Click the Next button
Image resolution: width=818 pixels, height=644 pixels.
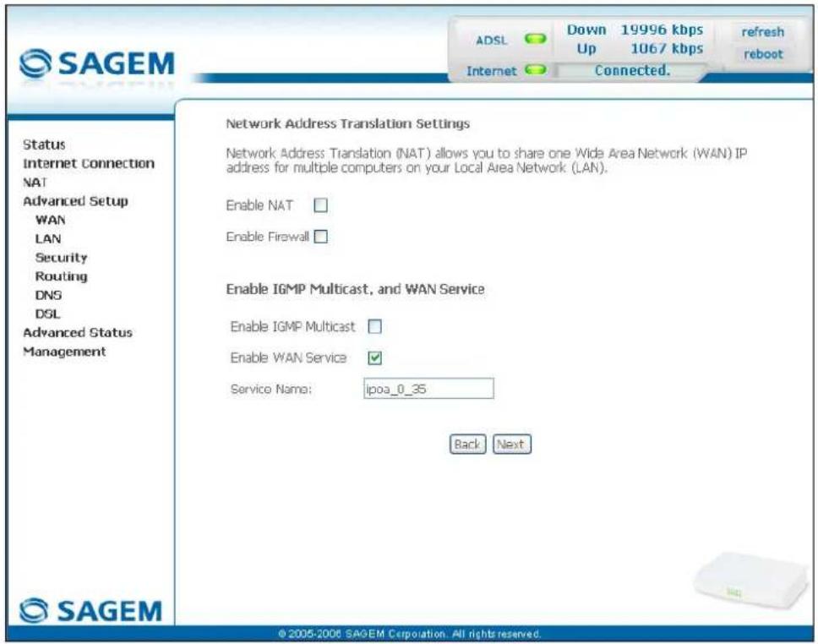coord(512,444)
